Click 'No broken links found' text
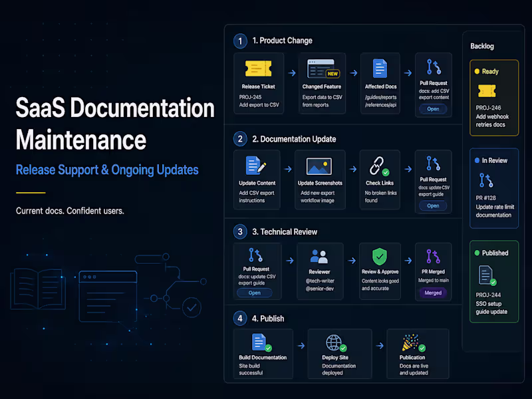The image size is (532, 399). [380, 197]
